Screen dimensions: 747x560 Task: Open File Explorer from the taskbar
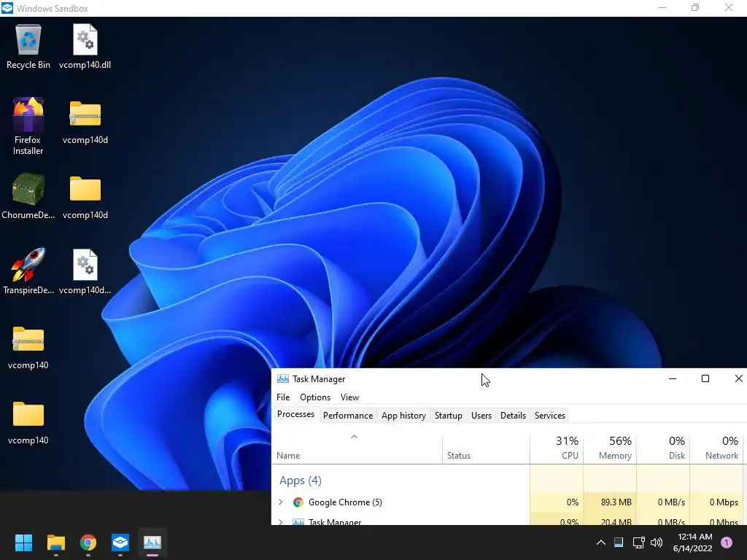coord(55,542)
